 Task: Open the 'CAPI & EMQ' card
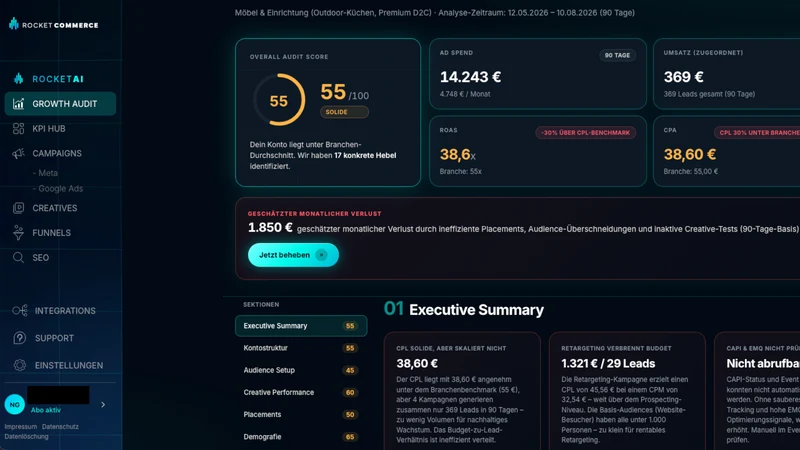point(757,391)
